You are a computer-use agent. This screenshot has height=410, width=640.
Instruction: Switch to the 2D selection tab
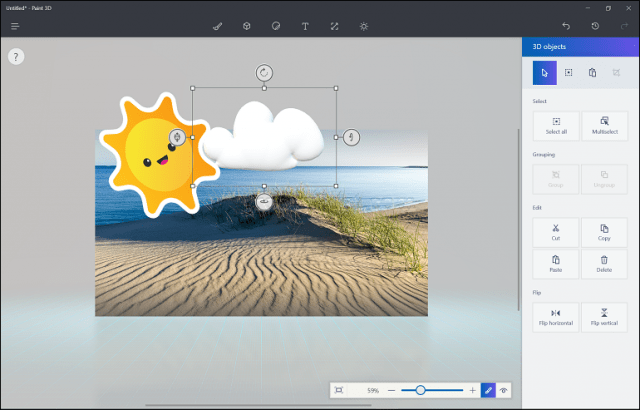[568, 73]
